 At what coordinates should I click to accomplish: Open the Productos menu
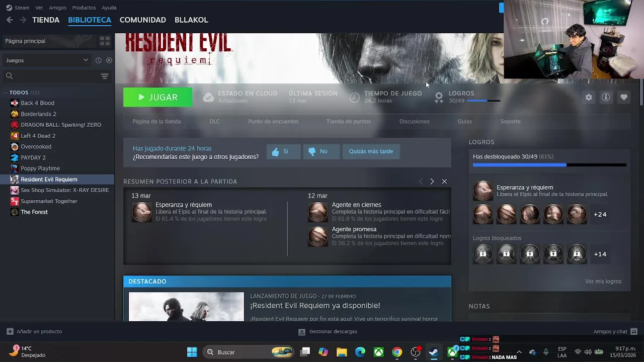pos(84,8)
